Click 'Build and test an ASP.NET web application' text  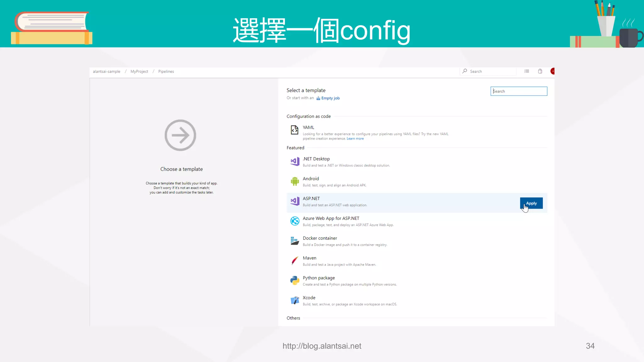point(335,205)
